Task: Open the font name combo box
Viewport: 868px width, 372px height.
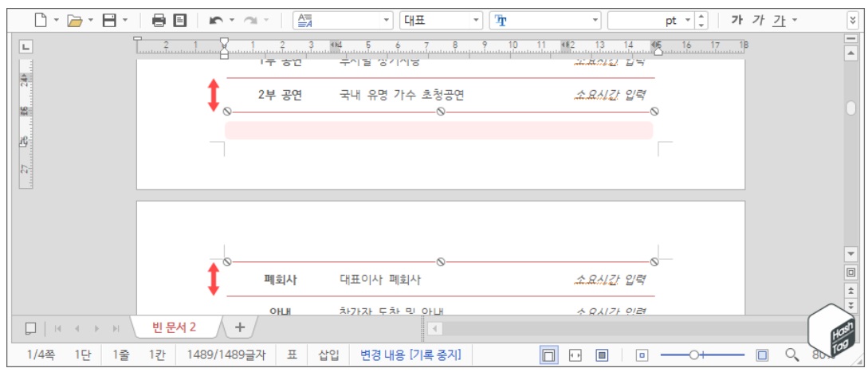Action: (545, 21)
